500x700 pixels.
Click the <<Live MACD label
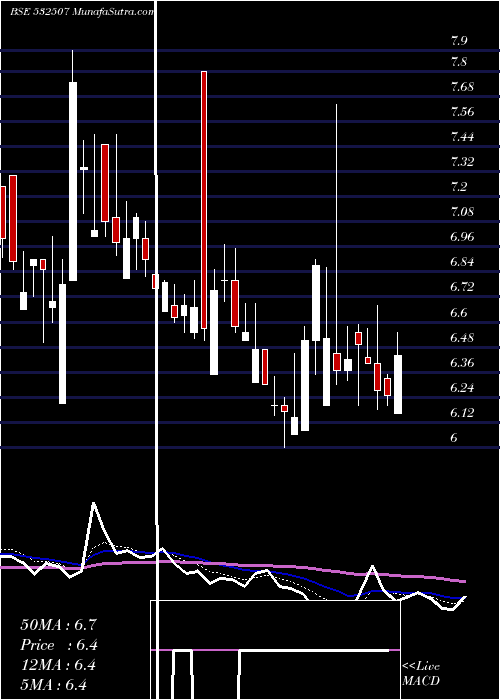pos(421,674)
